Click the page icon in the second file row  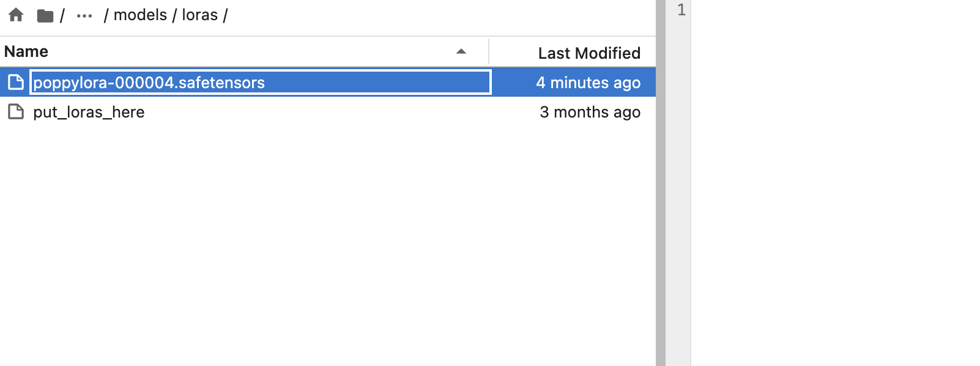pos(16,112)
